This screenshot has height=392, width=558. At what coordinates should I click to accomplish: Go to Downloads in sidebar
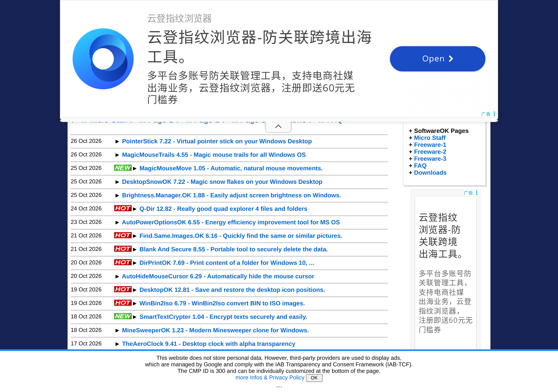pos(430,173)
